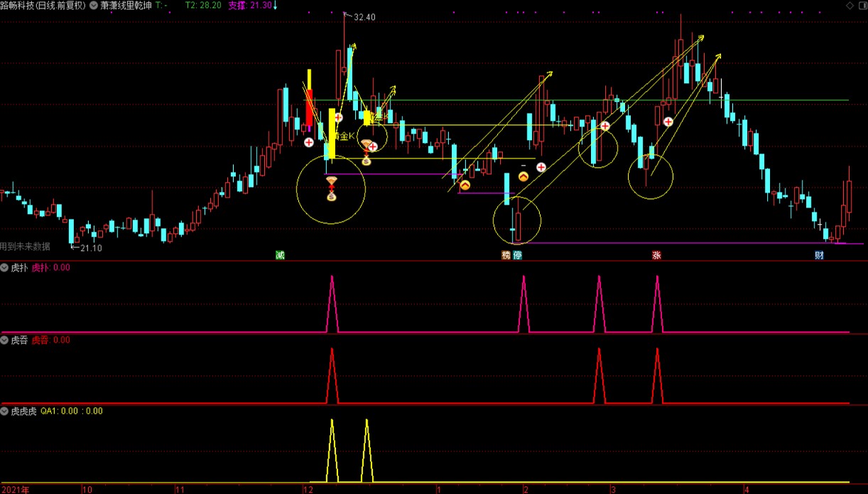Click the first 虎扑 spike in December
The image size is (868, 494).
click(x=332, y=304)
